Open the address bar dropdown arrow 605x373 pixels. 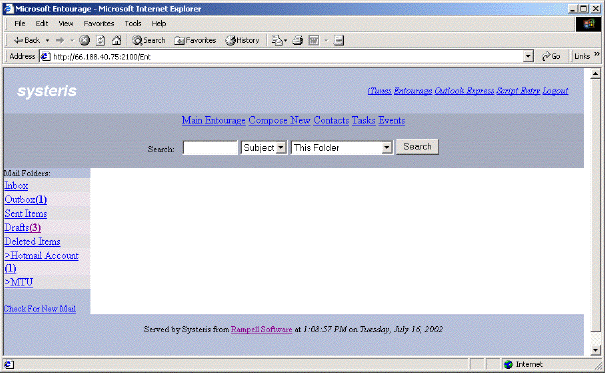click(528, 56)
